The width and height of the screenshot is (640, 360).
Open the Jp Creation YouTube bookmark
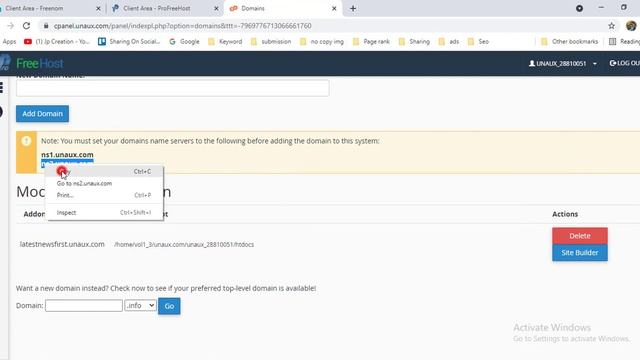[57, 42]
